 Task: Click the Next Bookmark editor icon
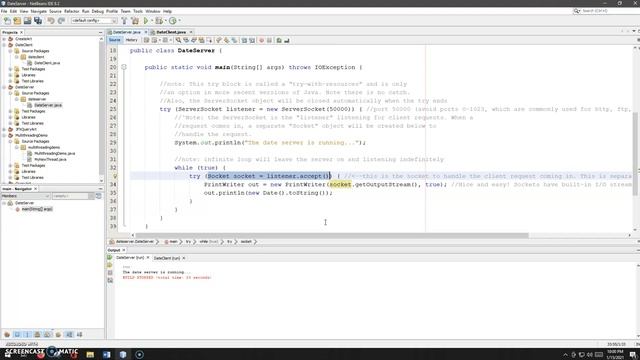pos(227,40)
